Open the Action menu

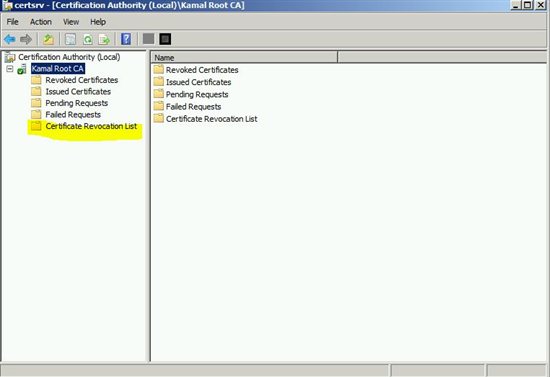click(41, 22)
